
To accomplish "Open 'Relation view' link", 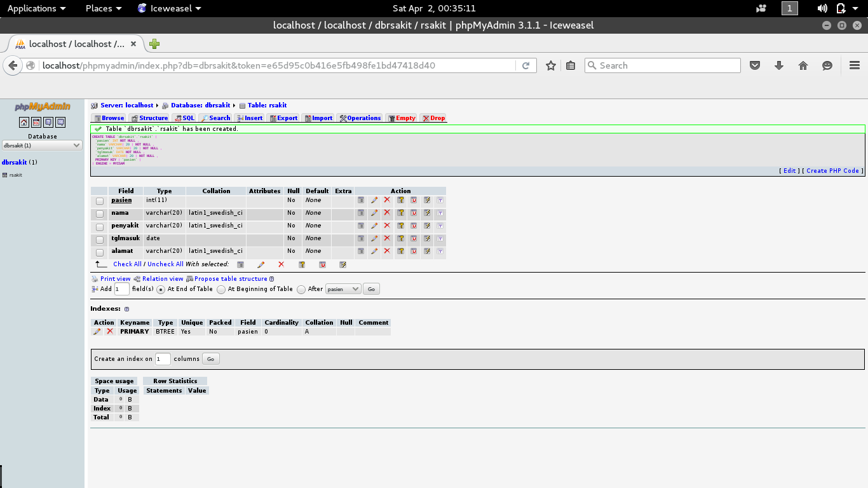I will [x=163, y=279].
